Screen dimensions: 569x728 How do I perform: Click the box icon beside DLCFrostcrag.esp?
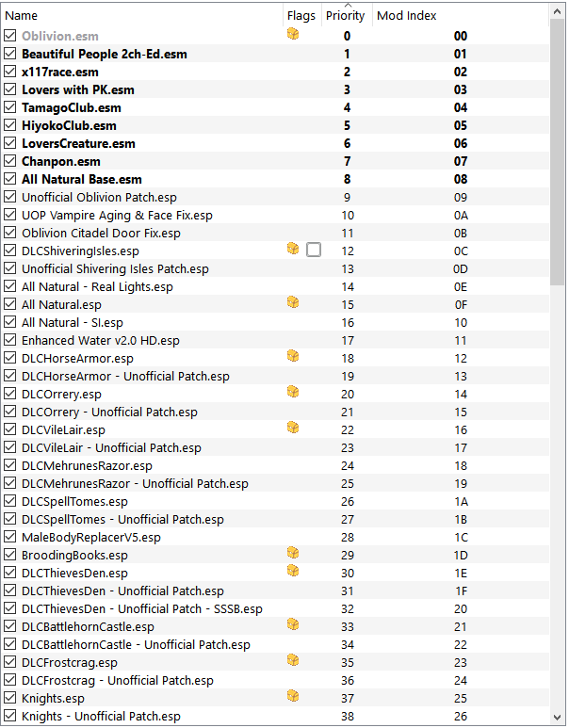(x=293, y=660)
